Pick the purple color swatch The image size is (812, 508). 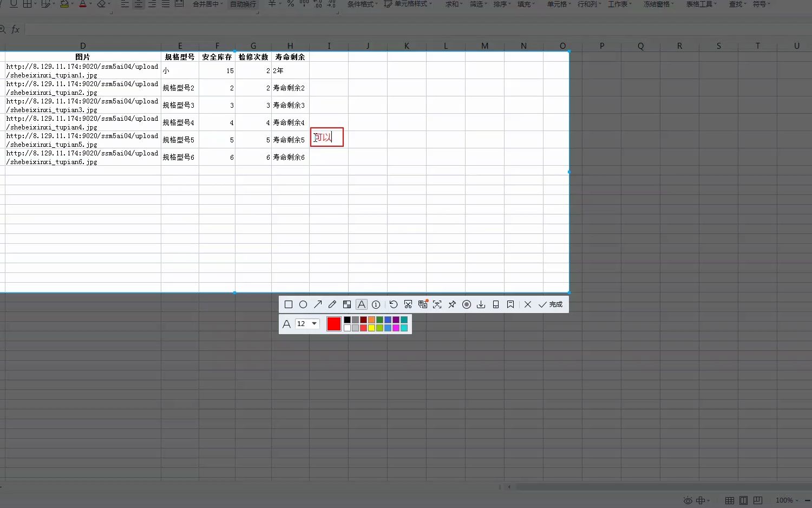click(396, 320)
